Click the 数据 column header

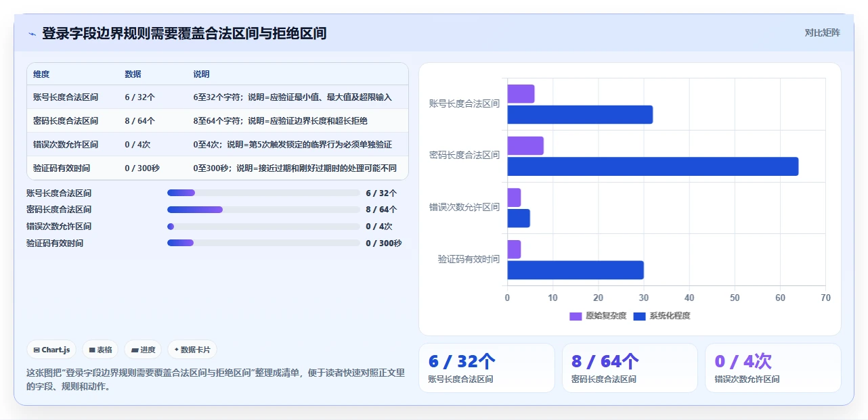(133, 74)
